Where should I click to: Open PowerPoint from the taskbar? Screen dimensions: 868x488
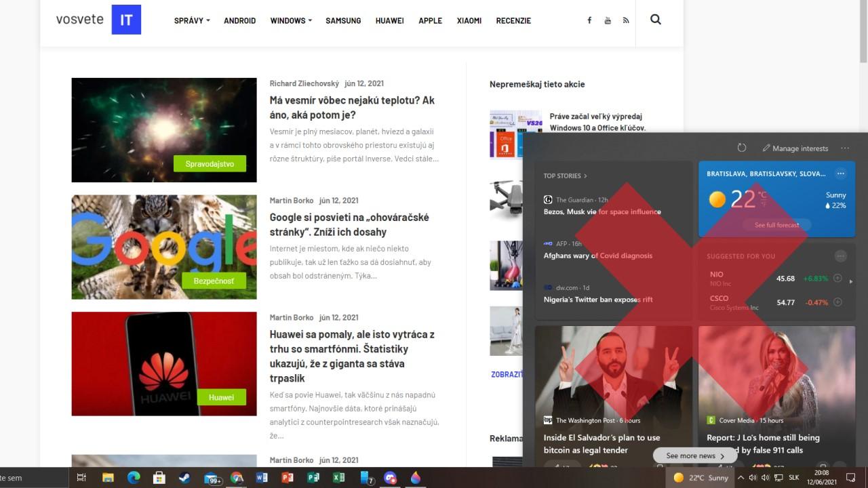[288, 478]
